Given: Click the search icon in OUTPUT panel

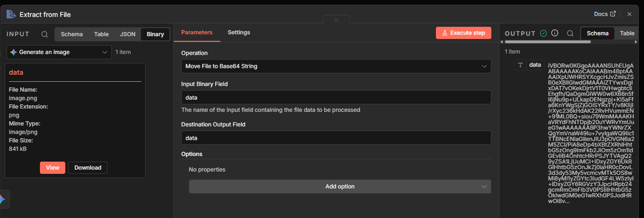Looking at the screenshot, I should tap(570, 33).
